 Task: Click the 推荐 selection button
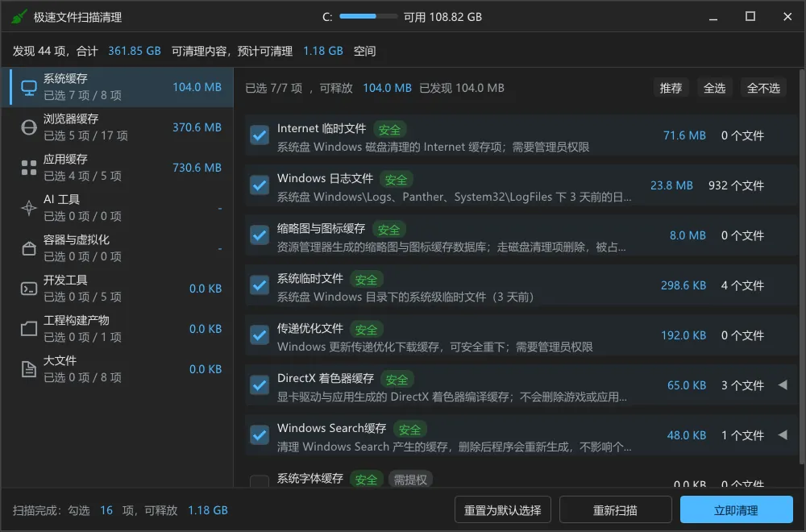coord(671,89)
